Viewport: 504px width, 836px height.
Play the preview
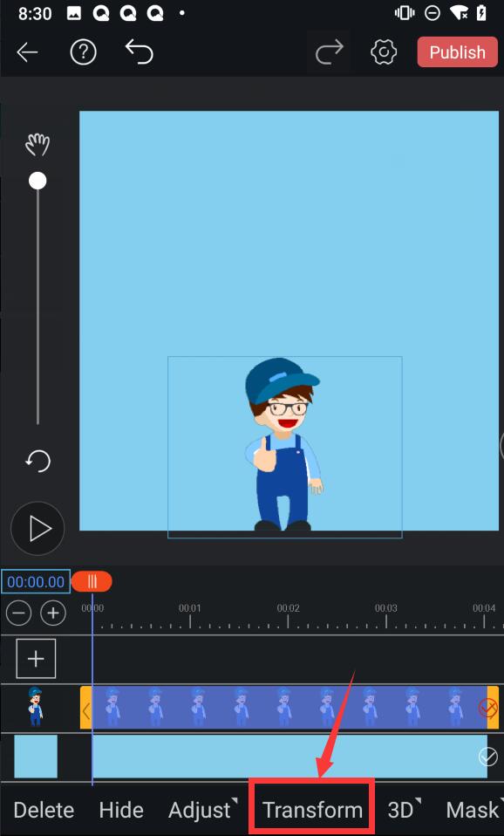[37, 528]
